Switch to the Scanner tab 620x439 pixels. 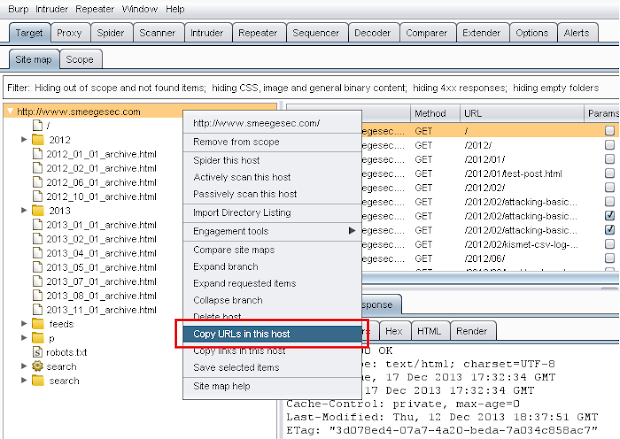pos(157,33)
